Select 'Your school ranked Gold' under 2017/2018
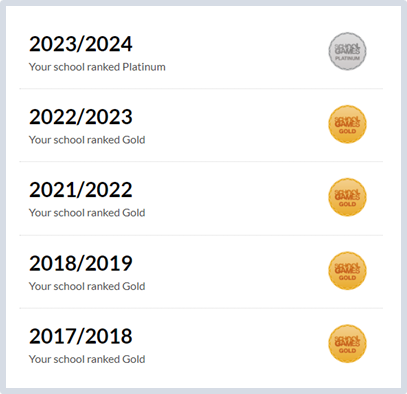 click(x=87, y=359)
